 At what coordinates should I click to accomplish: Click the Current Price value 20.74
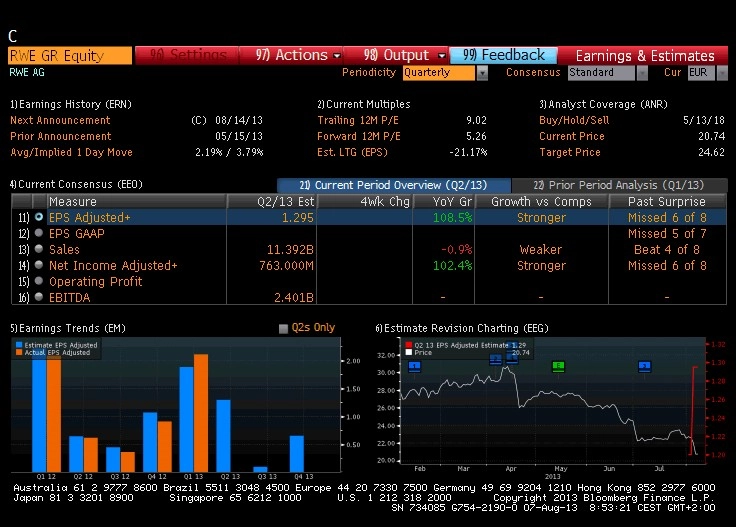click(711, 136)
